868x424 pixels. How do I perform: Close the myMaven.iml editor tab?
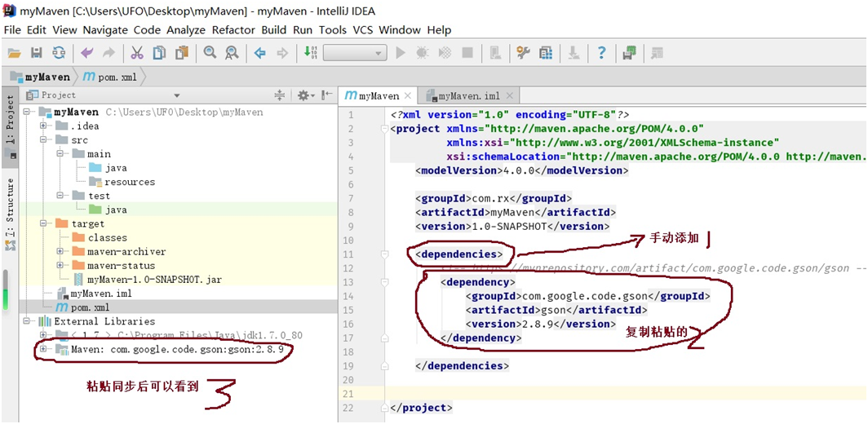coord(509,95)
